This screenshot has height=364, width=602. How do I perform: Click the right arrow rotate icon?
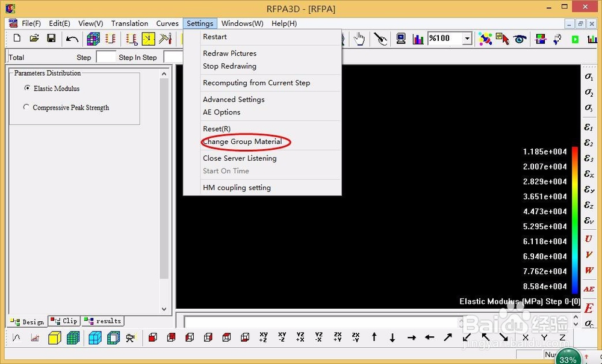[x=412, y=338]
